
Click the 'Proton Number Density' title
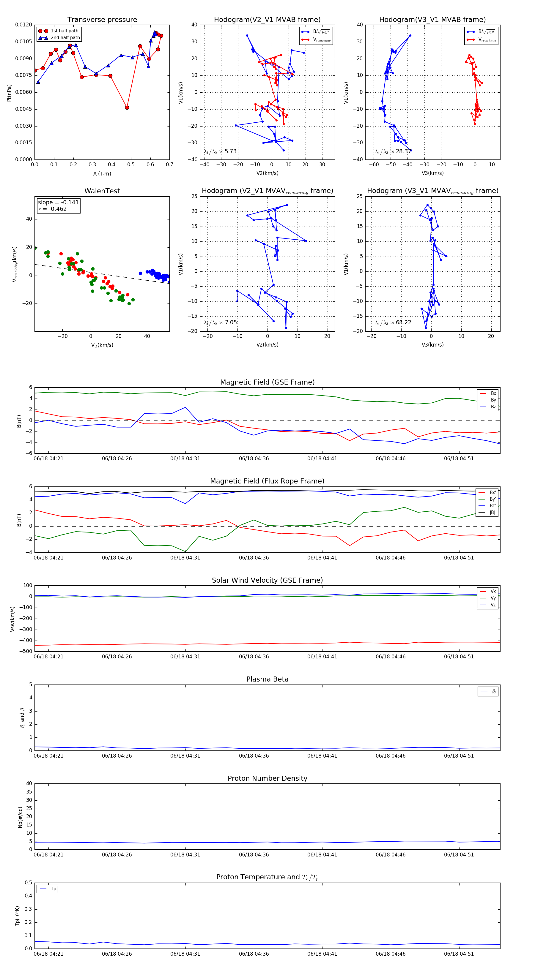click(x=267, y=778)
